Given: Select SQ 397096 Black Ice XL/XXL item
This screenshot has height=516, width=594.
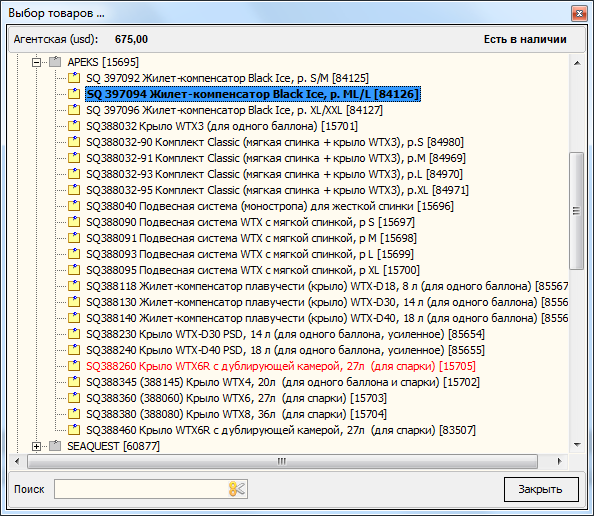Looking at the screenshot, I should (234, 110).
